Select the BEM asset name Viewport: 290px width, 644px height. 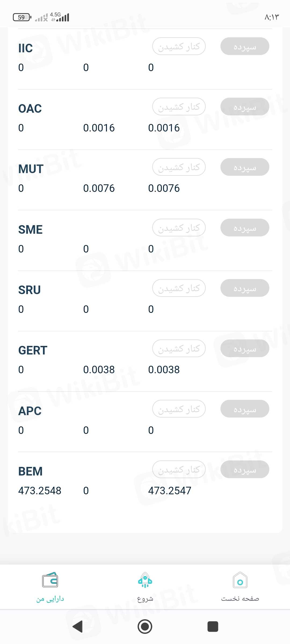pos(30,471)
